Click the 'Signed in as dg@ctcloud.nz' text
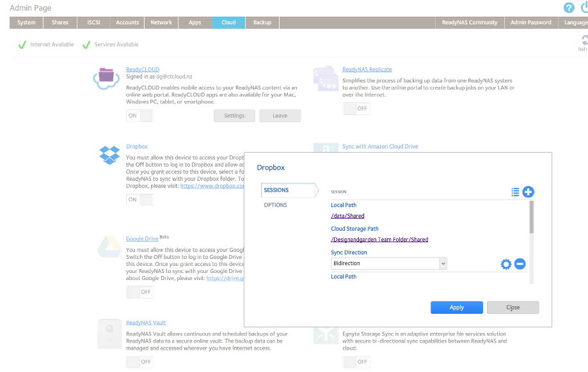 159,77
